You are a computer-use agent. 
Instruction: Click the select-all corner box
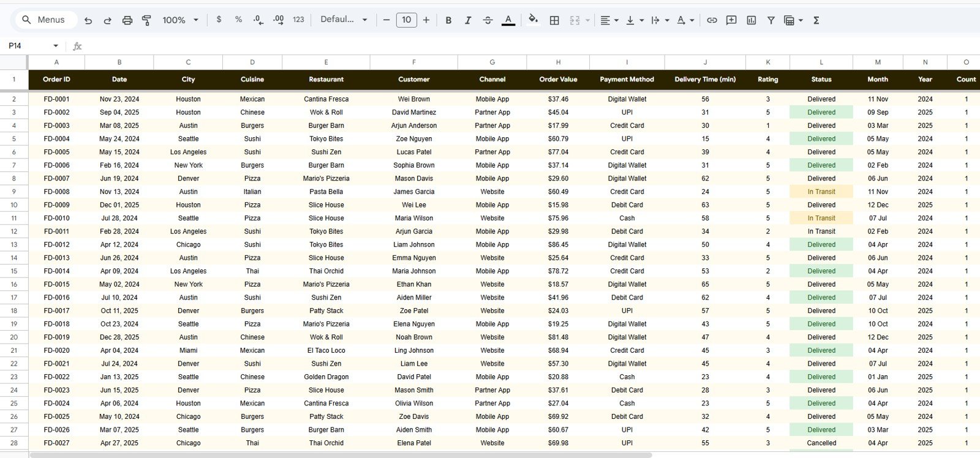[14, 62]
